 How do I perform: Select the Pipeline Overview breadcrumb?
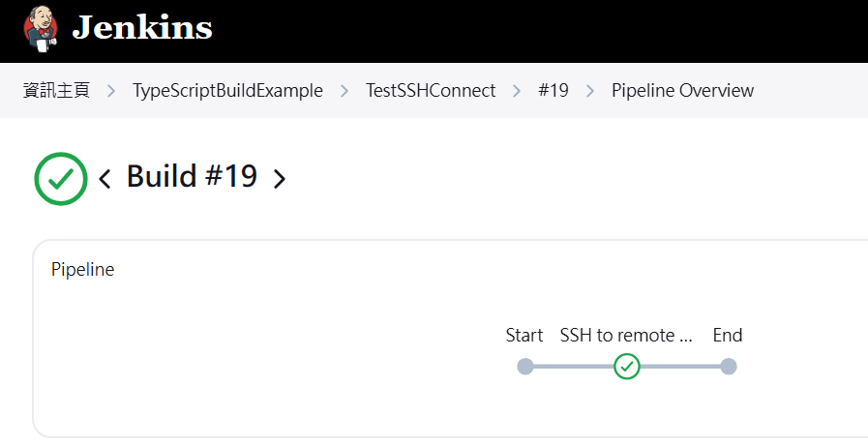click(x=682, y=90)
